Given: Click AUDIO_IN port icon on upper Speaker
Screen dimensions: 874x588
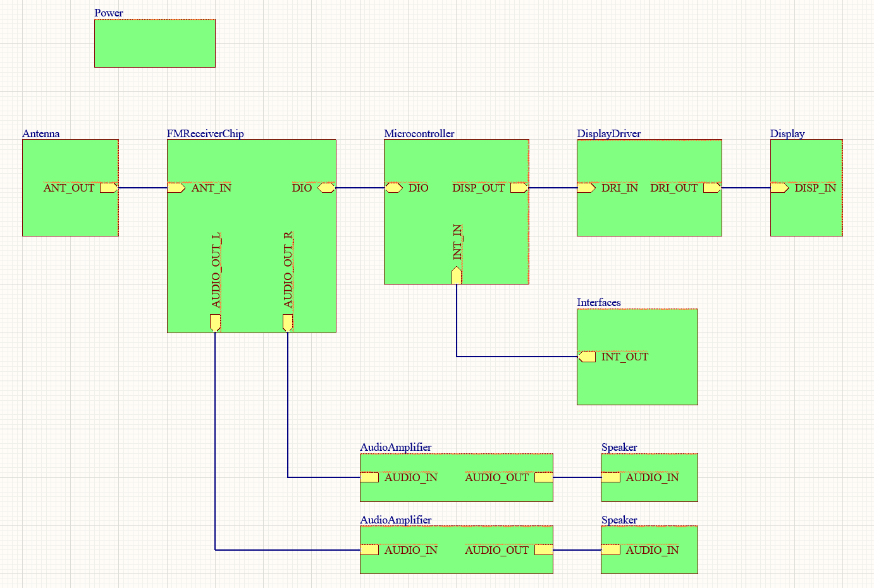Looking at the screenshot, I should tap(611, 477).
